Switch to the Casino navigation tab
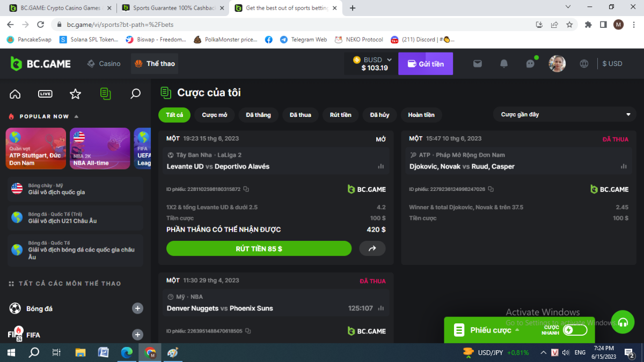 pyautogui.click(x=104, y=63)
